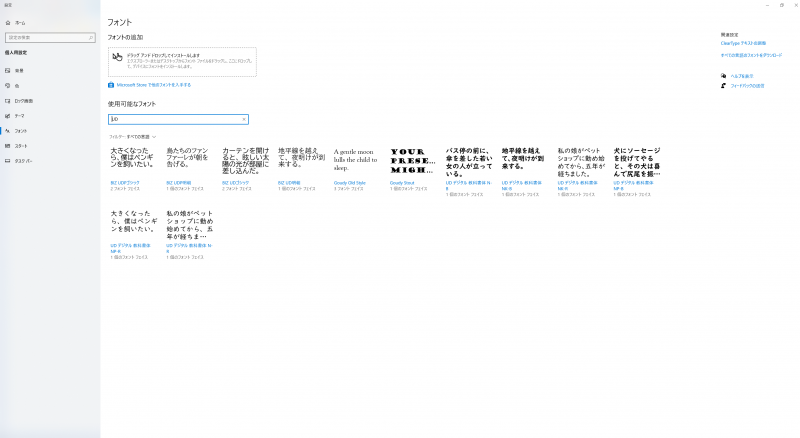Open the UD デジタル 教科書体 N-B font card
The width and height of the screenshot is (800, 438).
coord(468,172)
